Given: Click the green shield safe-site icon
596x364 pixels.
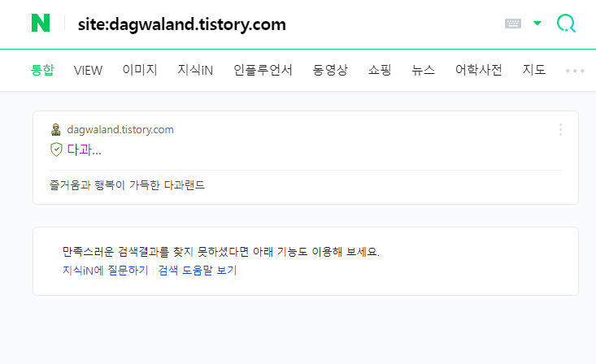Looking at the screenshot, I should point(56,149).
